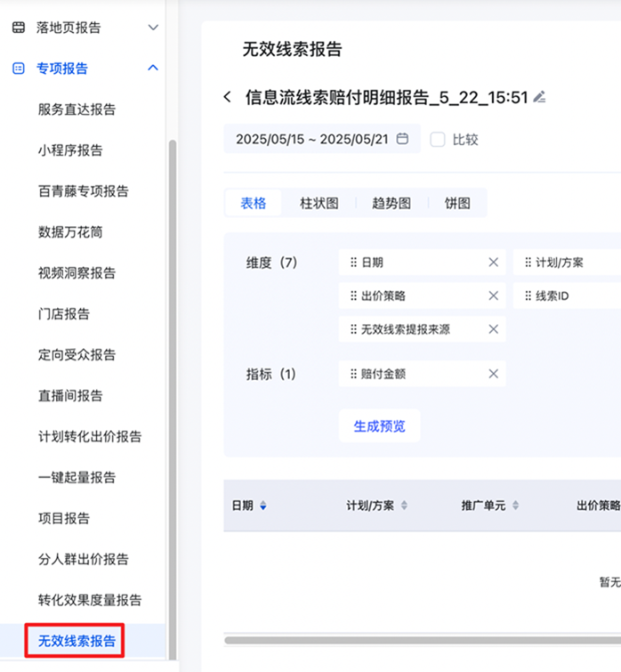Click the back arrow beside report title
Viewport: 621px width, 672px height.
click(x=228, y=97)
